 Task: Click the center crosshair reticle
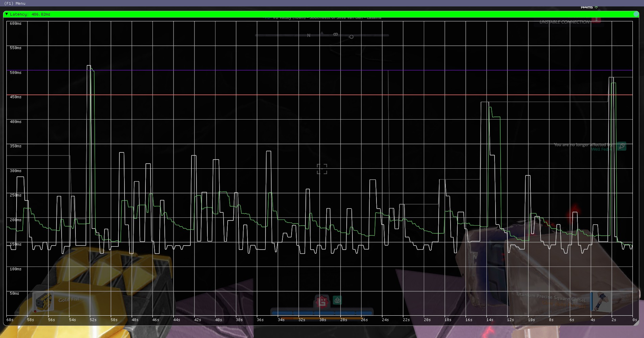tap(322, 169)
